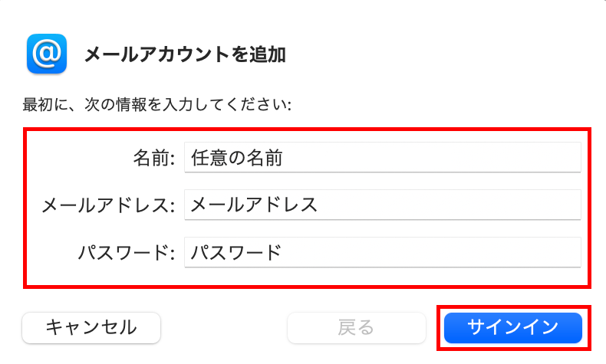This screenshot has height=364, width=606.
Task: Click the メールアカウントを追加 dialog title
Action: pyautogui.click(x=184, y=55)
